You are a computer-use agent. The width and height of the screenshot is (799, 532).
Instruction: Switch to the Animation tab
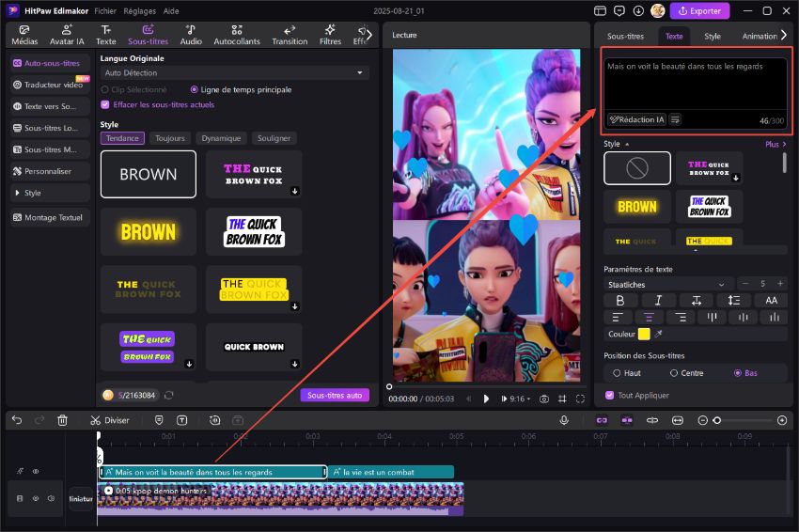(760, 36)
